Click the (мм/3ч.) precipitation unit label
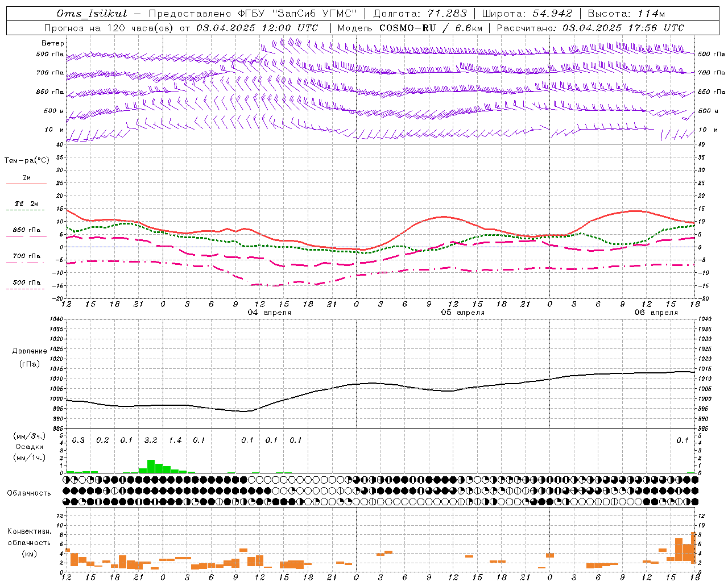This screenshot has width=728, height=582. coord(29,436)
